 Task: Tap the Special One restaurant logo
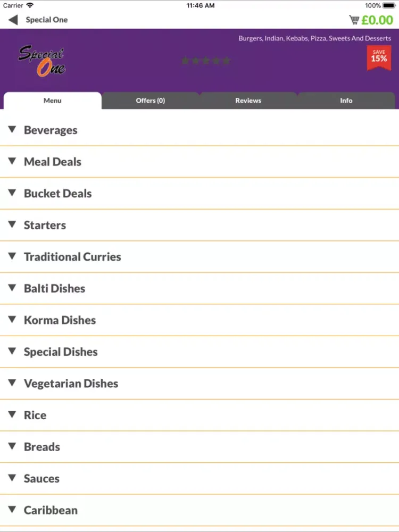click(x=41, y=61)
